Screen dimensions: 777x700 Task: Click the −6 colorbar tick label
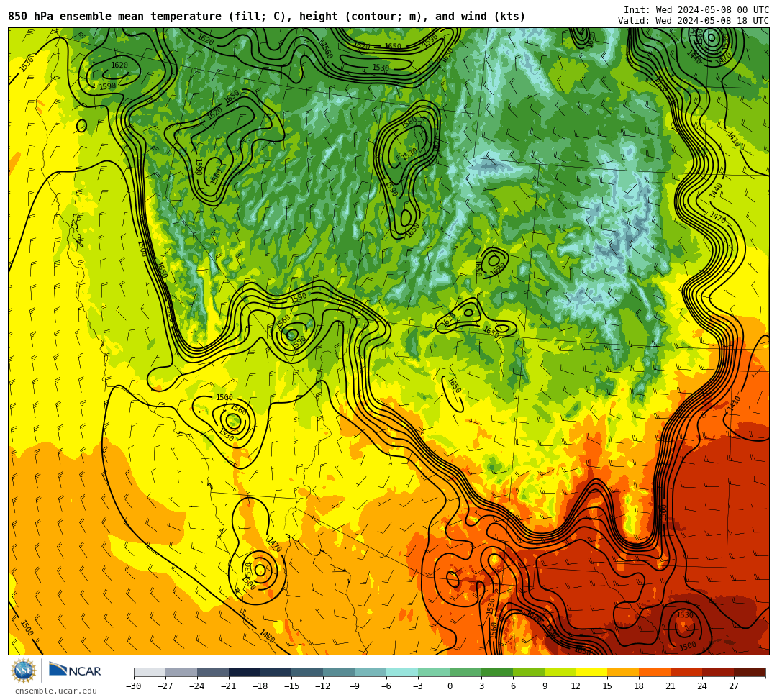tap(386, 686)
